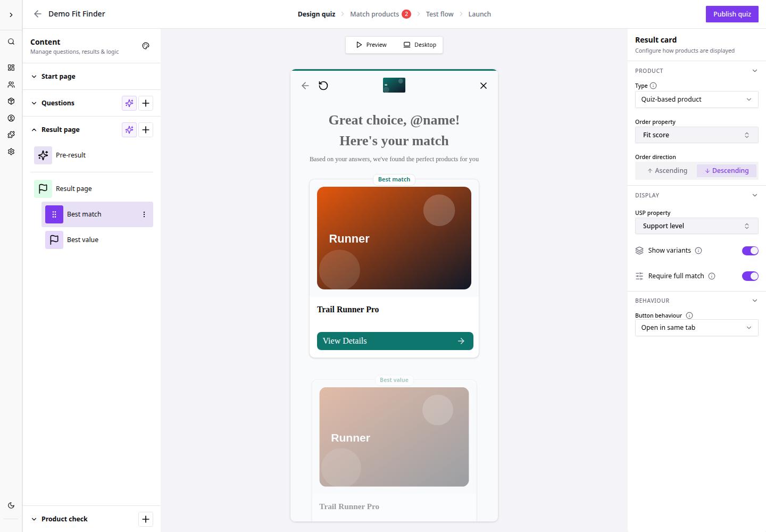The width and height of the screenshot is (766, 532).
Task: Open the dashboard grid icon in sidebar
Action: point(11,68)
